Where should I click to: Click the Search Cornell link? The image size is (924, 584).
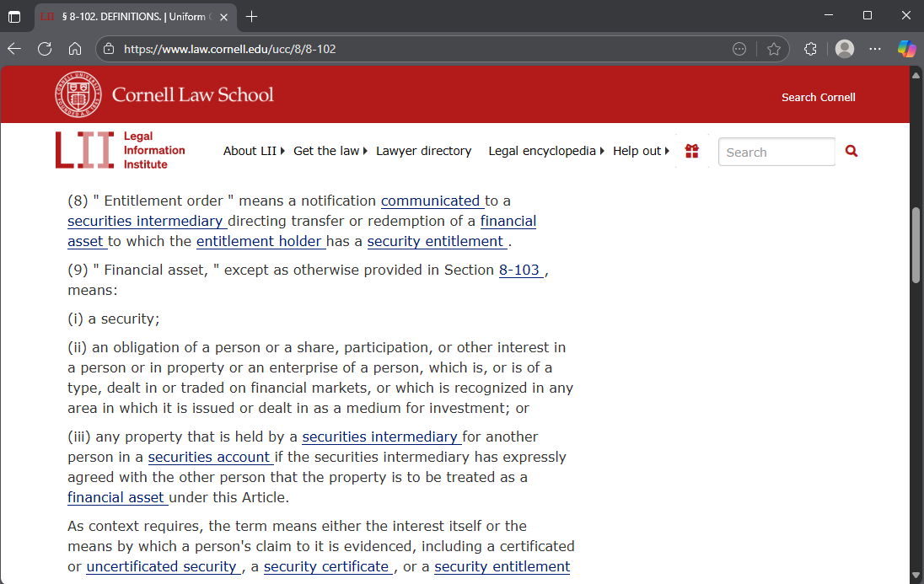[x=818, y=98]
